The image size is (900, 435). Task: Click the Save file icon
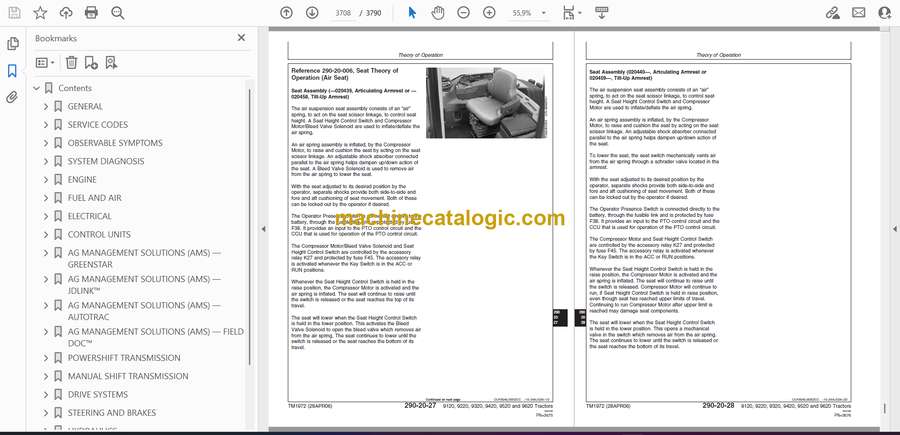[x=14, y=13]
